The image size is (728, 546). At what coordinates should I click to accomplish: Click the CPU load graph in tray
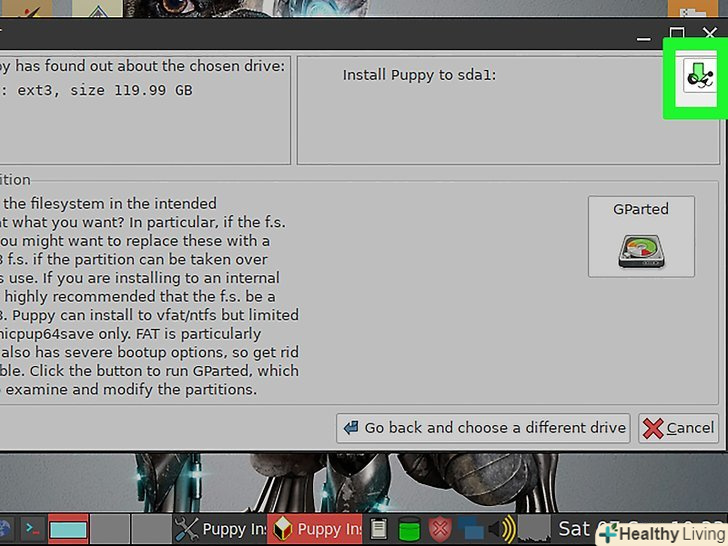(x=533, y=529)
